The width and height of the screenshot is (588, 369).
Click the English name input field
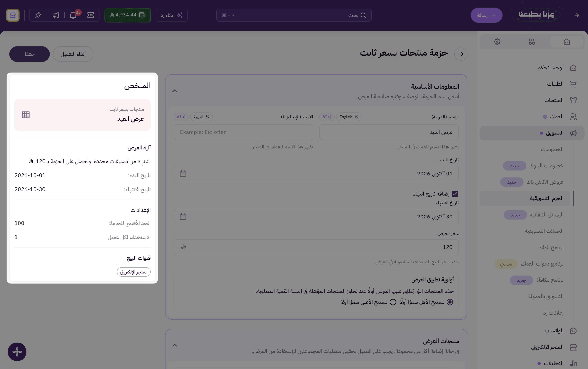243,132
